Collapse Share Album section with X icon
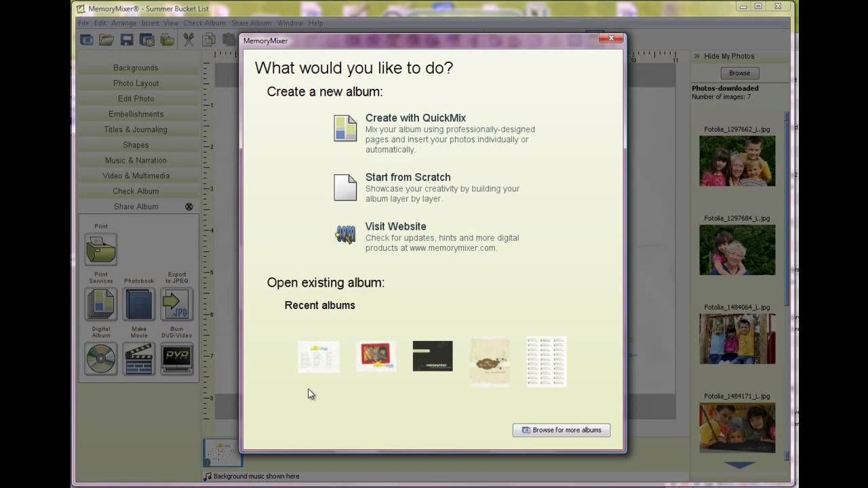This screenshot has width=868, height=488. [x=189, y=207]
